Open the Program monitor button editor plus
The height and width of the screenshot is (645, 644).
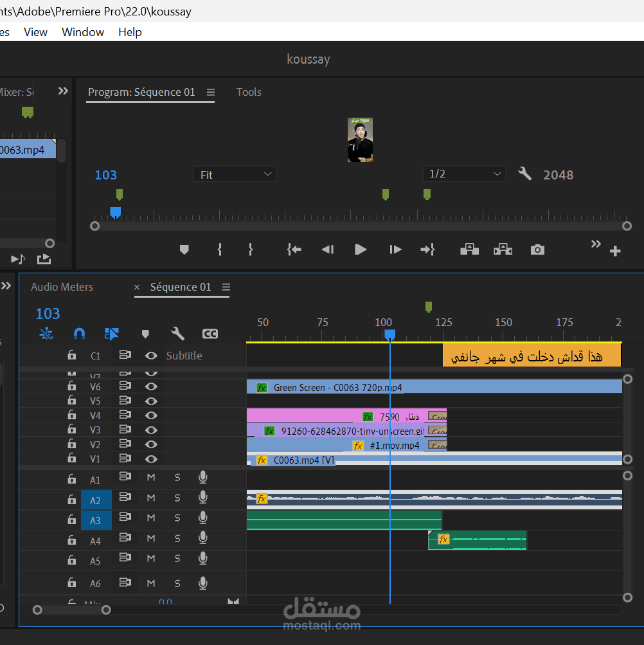click(615, 251)
